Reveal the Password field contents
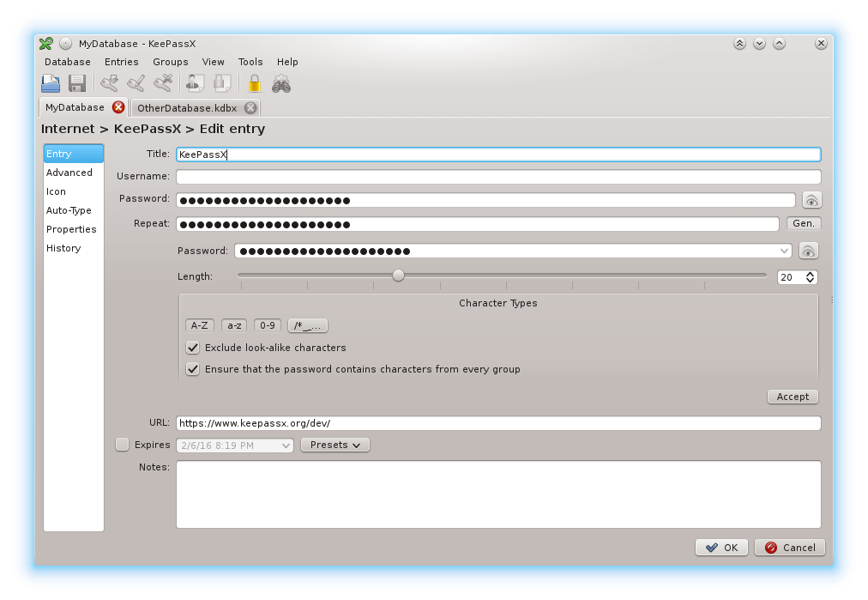The width and height of the screenshot is (868, 600). click(811, 200)
